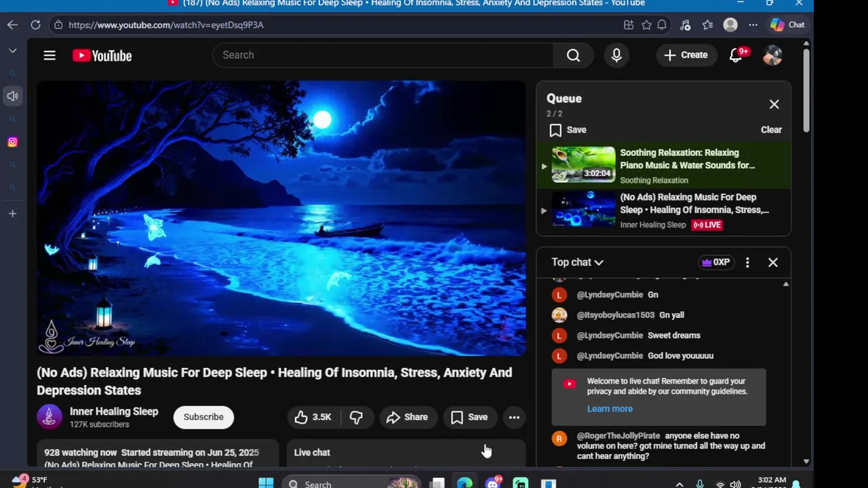Click the video player
The image size is (868, 488).
click(281, 218)
